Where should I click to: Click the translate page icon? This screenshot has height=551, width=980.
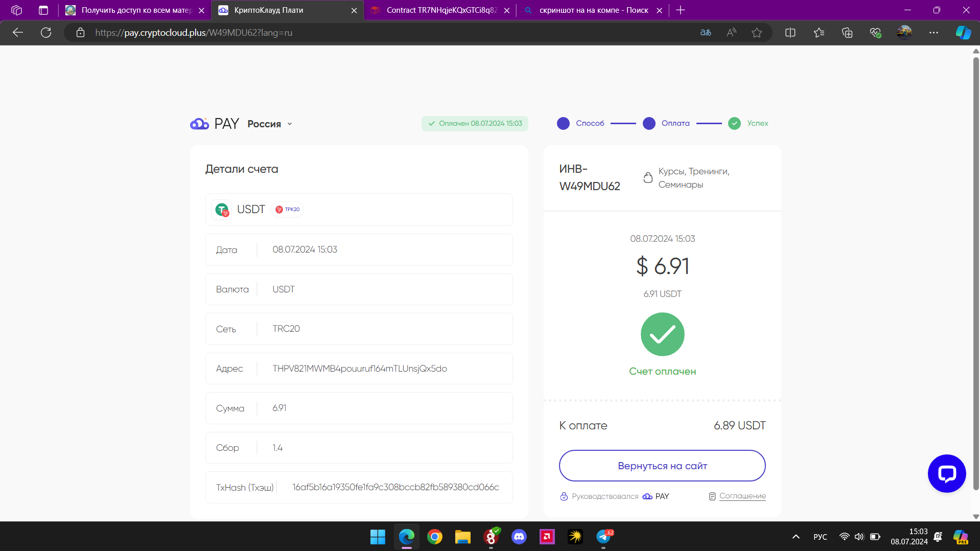[706, 33]
